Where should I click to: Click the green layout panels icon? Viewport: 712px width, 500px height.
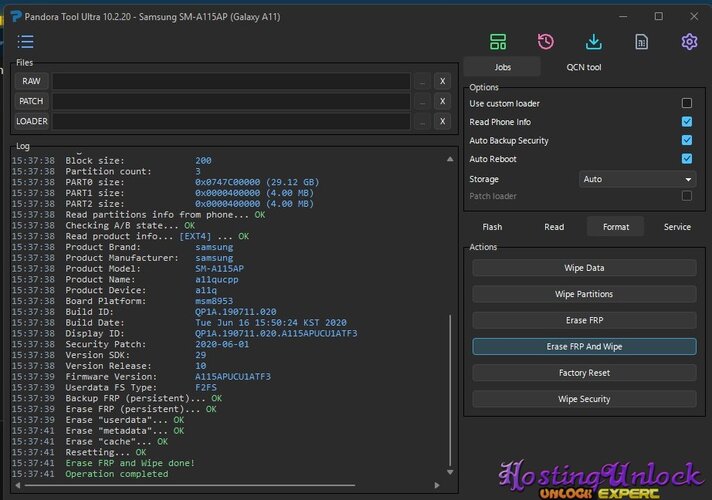pyautogui.click(x=498, y=42)
